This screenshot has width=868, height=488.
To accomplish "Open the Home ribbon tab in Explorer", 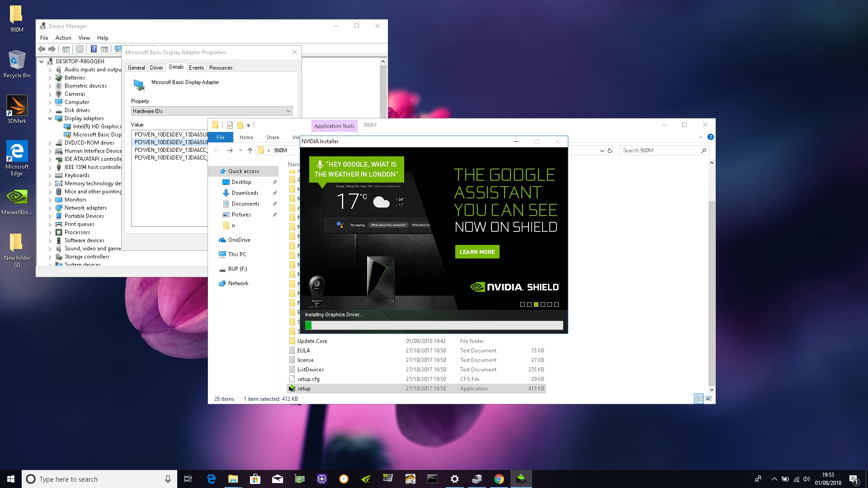I will coord(246,137).
